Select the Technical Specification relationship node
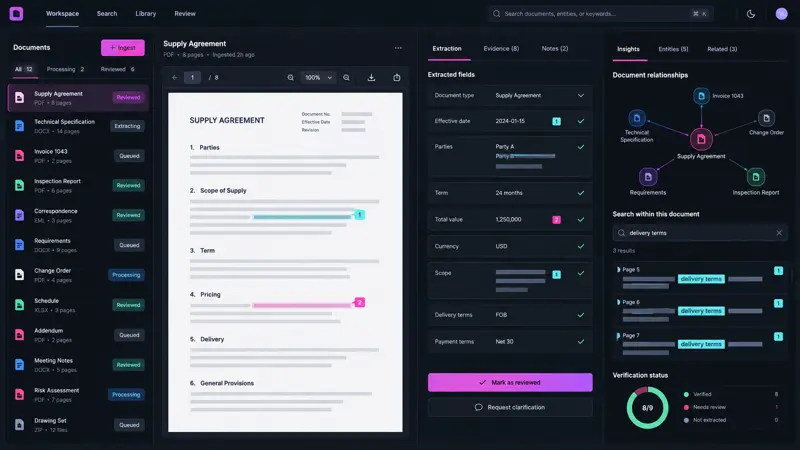Viewport: 800px width, 450px height. pyautogui.click(x=637, y=118)
